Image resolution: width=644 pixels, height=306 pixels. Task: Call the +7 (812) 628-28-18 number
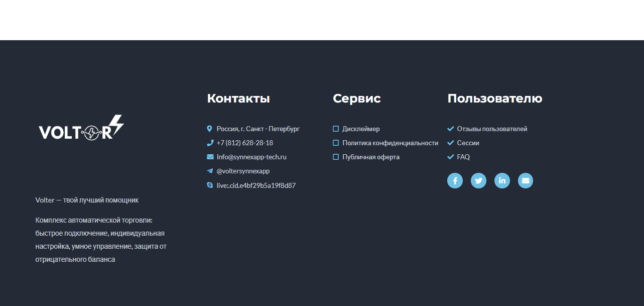coord(245,143)
